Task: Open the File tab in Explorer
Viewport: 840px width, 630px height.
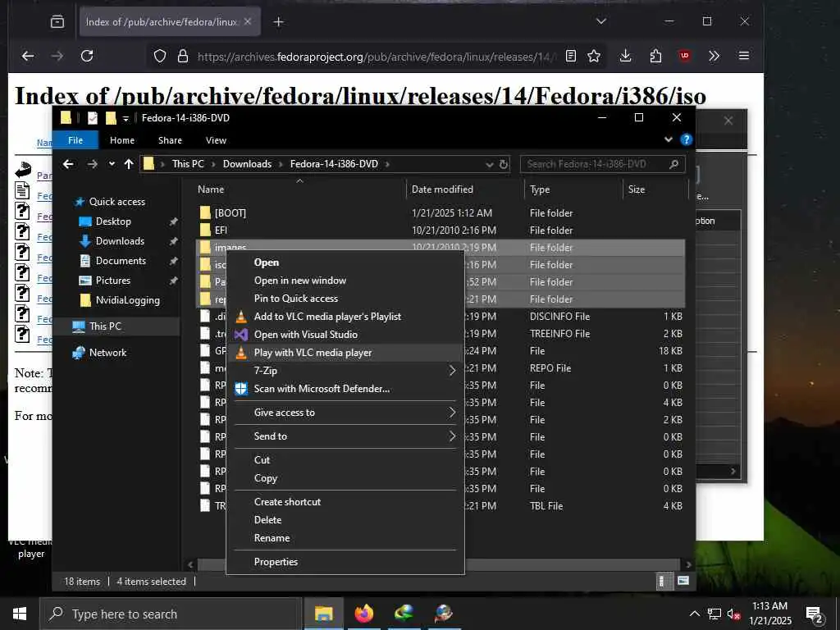Action: (x=75, y=140)
